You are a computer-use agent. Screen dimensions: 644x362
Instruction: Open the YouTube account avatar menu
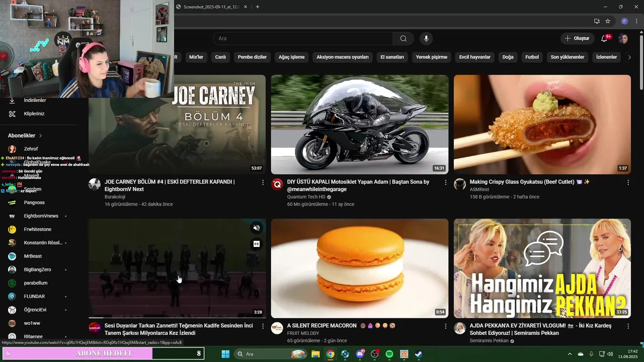[623, 39]
